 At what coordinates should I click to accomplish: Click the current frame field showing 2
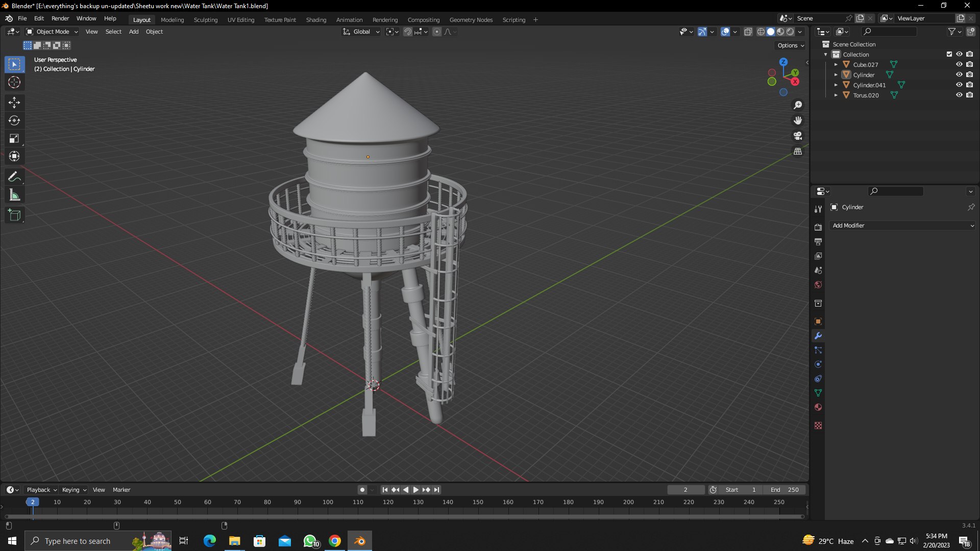click(685, 490)
